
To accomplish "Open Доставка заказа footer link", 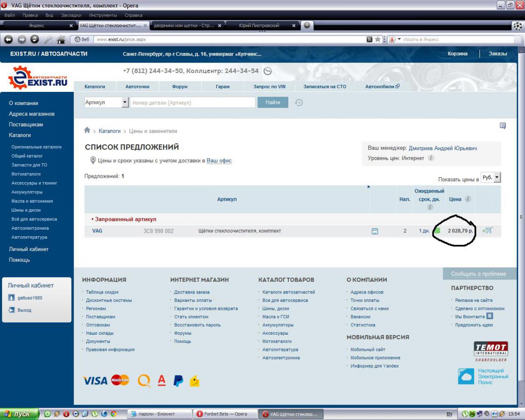I will click(192, 292).
